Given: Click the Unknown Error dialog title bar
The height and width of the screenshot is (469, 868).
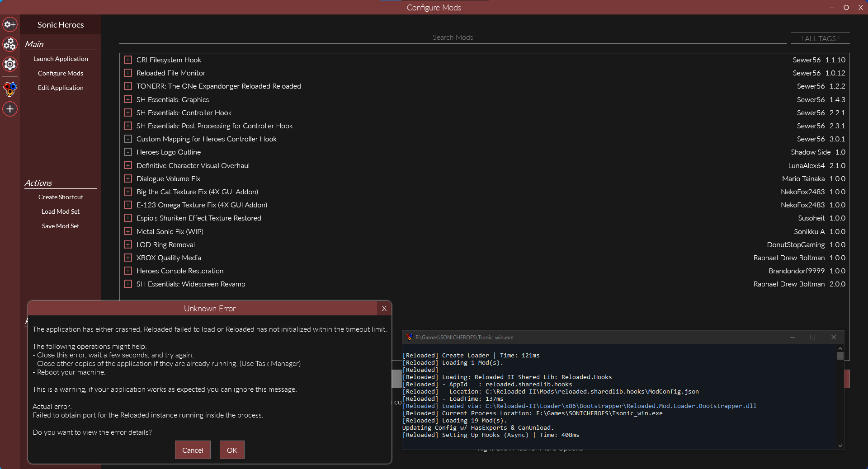Looking at the screenshot, I should 203,309.
